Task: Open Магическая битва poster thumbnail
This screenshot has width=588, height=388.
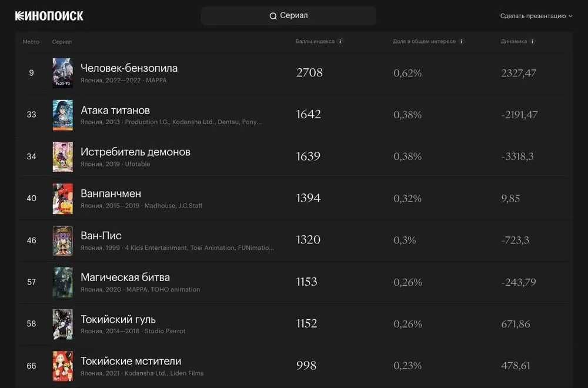Action: (x=63, y=282)
